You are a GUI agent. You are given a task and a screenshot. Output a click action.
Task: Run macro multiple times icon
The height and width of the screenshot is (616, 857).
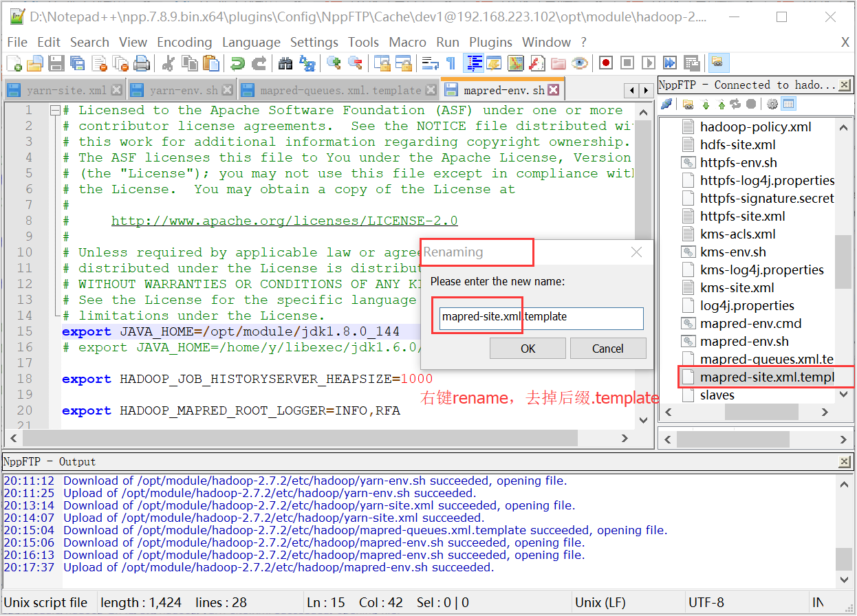[x=670, y=63]
